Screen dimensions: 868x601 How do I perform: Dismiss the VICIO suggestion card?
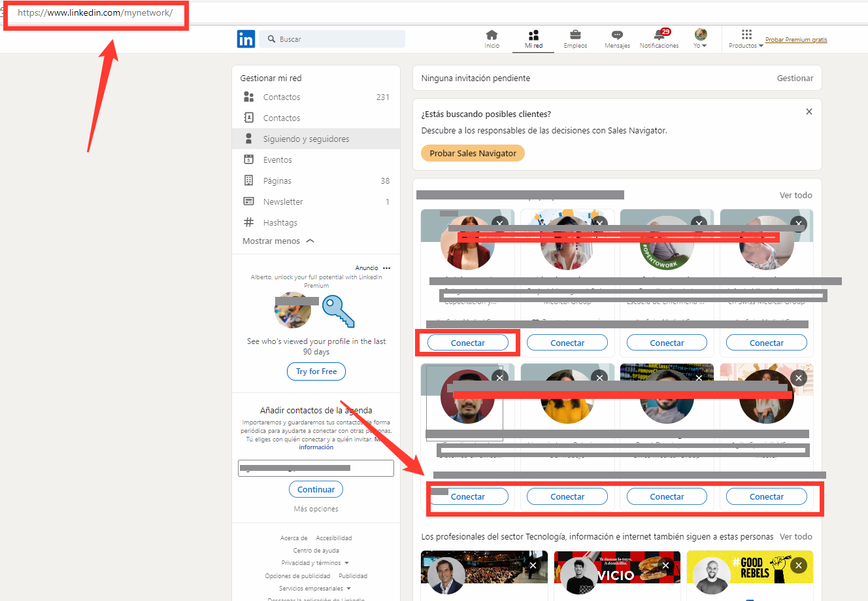[x=665, y=566]
